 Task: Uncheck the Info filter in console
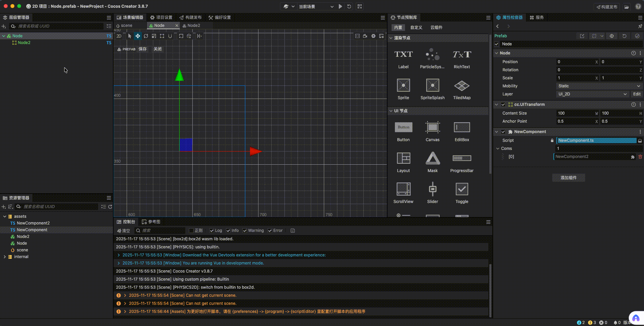pyautogui.click(x=228, y=231)
